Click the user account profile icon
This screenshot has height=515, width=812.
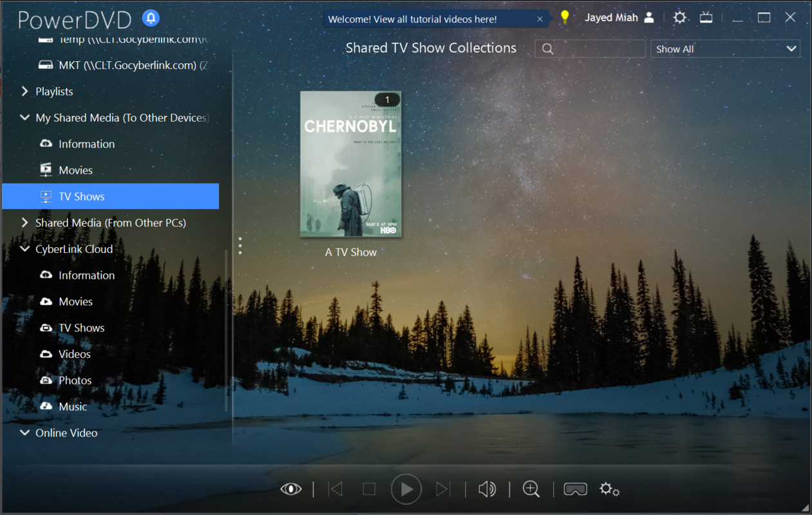[649, 18]
